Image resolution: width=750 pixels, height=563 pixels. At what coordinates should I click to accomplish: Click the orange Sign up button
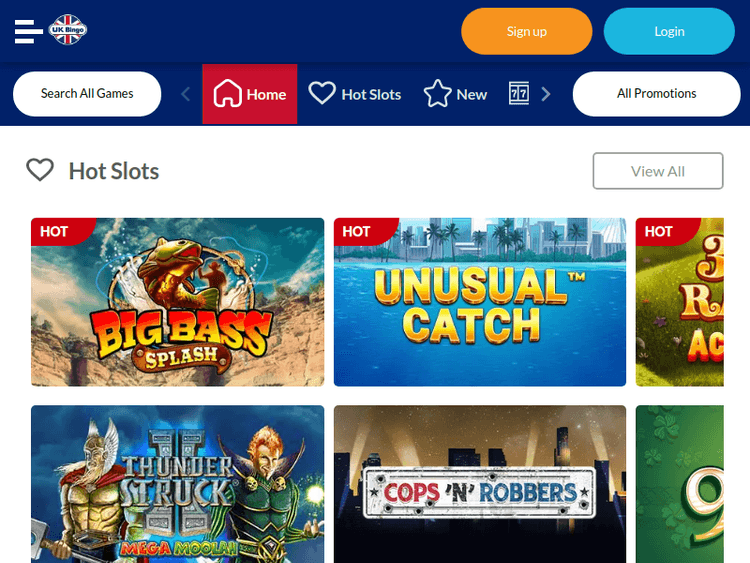point(527,31)
